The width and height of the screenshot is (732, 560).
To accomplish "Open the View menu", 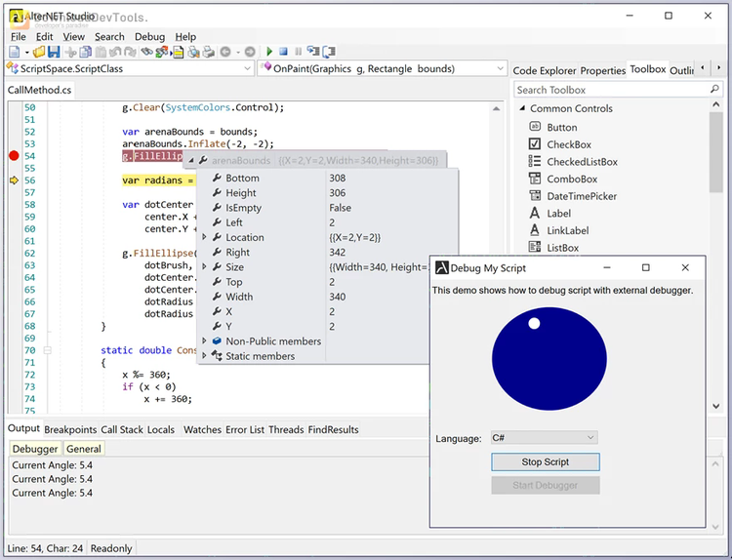I will click(74, 36).
